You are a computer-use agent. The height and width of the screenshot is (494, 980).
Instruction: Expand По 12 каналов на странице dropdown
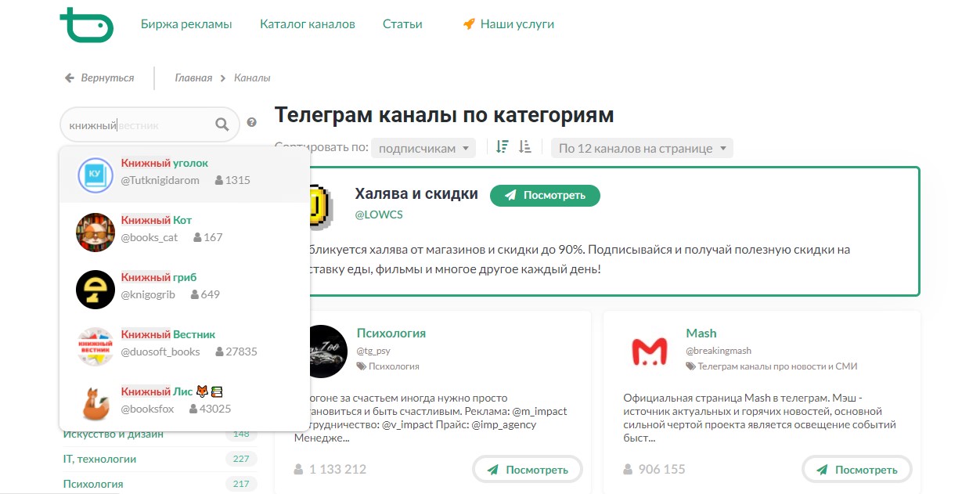point(642,148)
